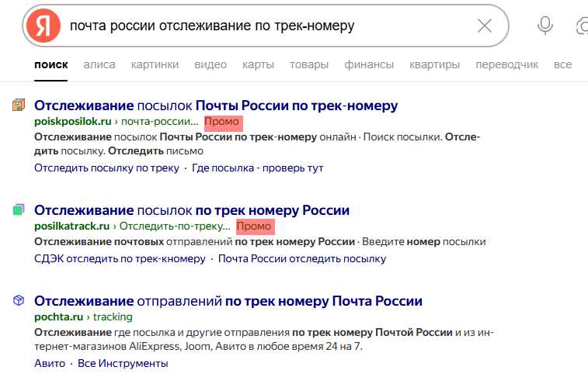Open the алиса tab
This screenshot has width=588, height=391.
99,64
